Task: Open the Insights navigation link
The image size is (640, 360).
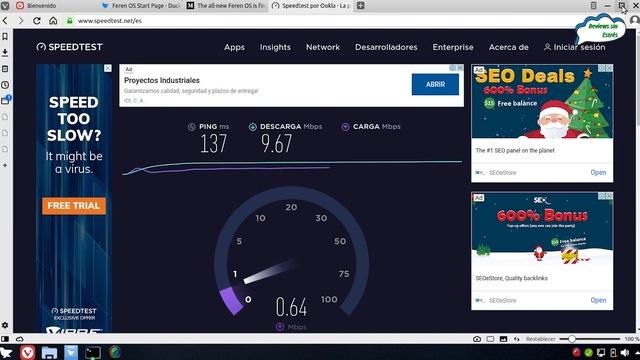Action: tap(276, 47)
